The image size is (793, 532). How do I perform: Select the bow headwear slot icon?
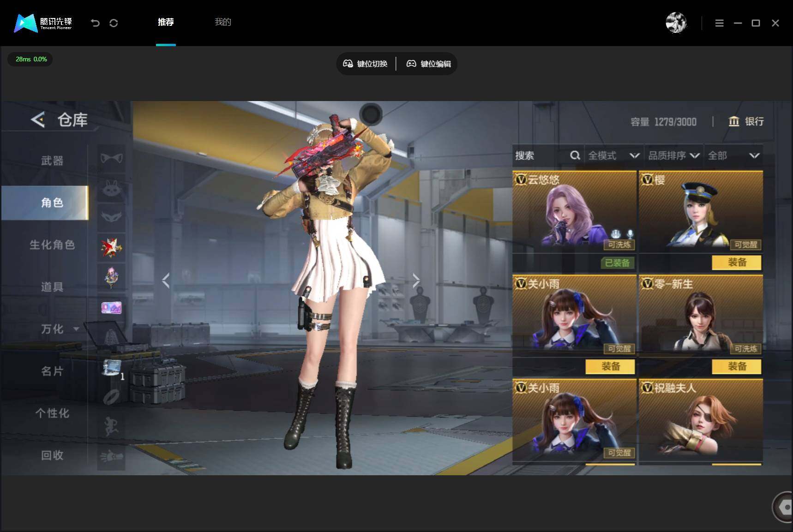pyautogui.click(x=111, y=158)
